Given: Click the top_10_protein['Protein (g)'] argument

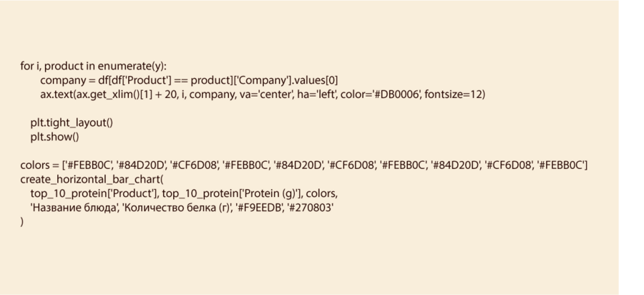Looking at the screenshot, I should click(244, 194).
